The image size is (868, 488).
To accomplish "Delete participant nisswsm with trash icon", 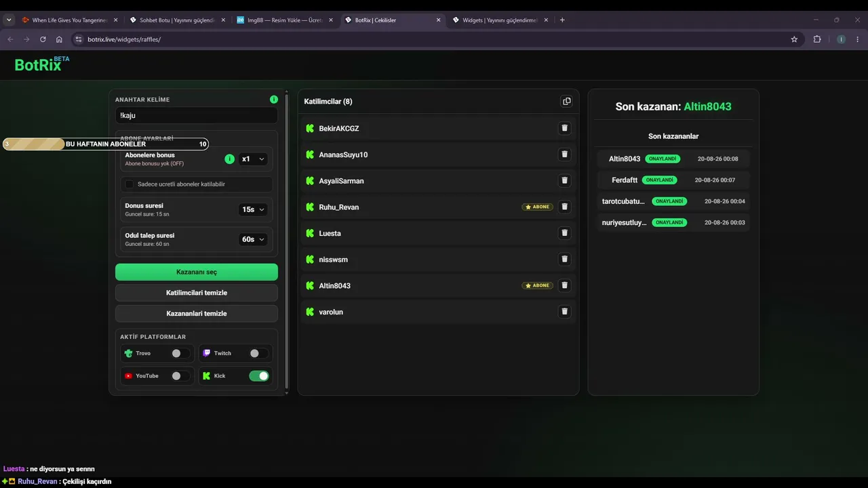I will pos(564,259).
